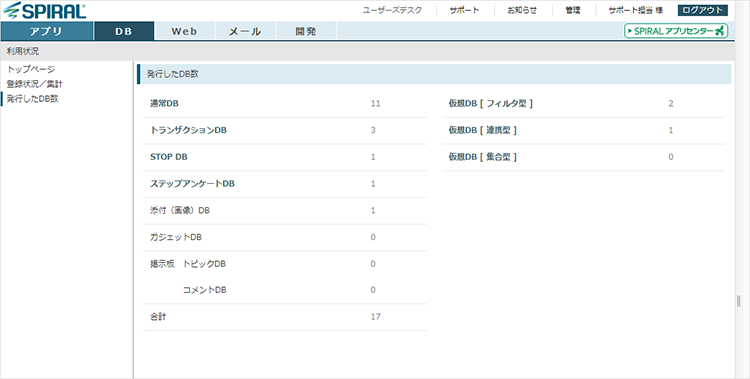
Task: Click the 連携型 count 1
Action: tap(671, 130)
